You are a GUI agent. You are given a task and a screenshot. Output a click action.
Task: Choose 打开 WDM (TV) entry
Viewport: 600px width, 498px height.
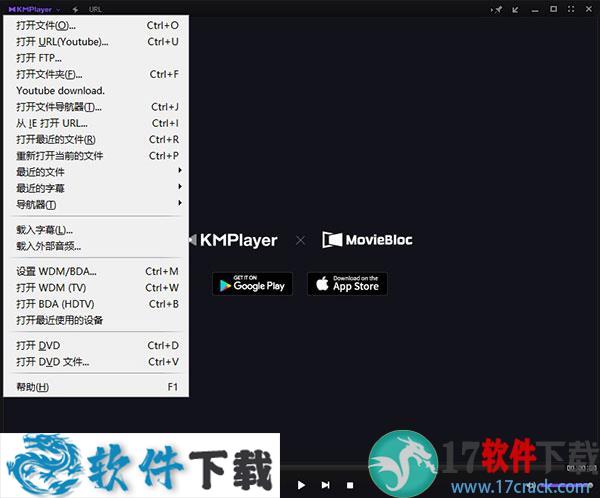coord(96,288)
